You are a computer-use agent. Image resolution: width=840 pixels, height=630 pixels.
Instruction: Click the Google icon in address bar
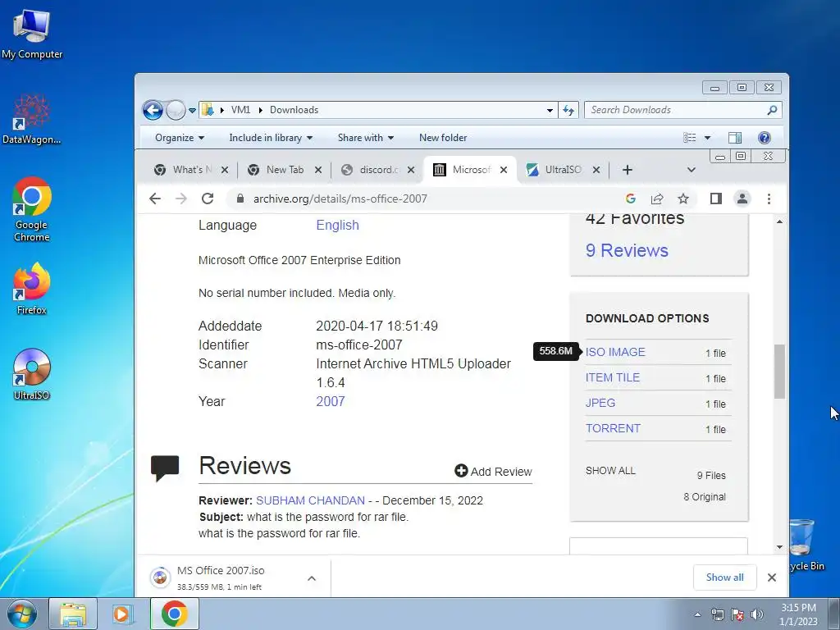click(x=631, y=199)
